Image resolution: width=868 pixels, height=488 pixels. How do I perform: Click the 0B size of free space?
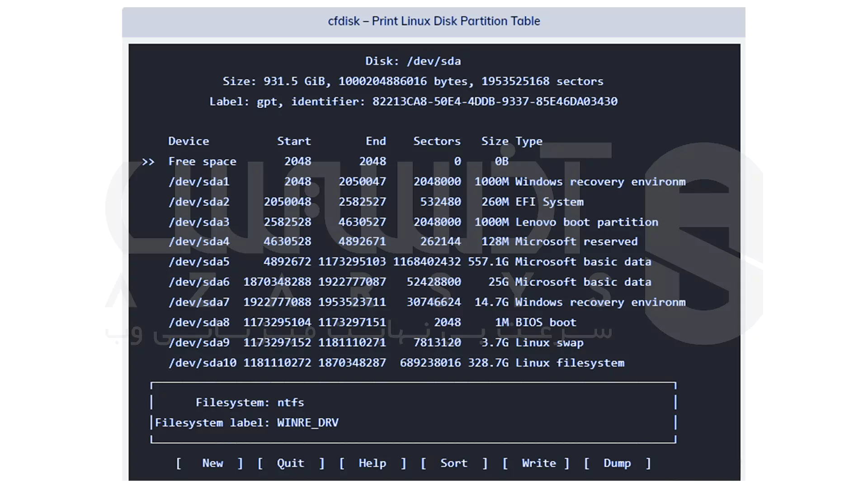501,161
